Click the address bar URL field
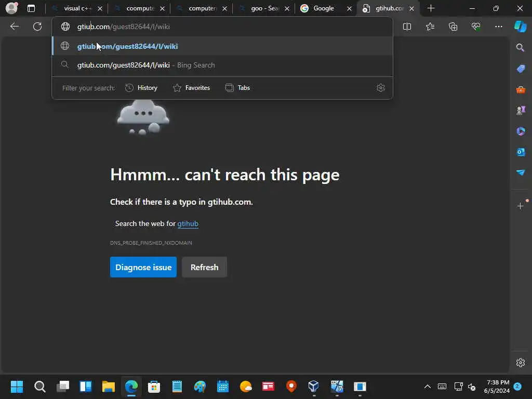This screenshot has width=532, height=399. pos(222,26)
